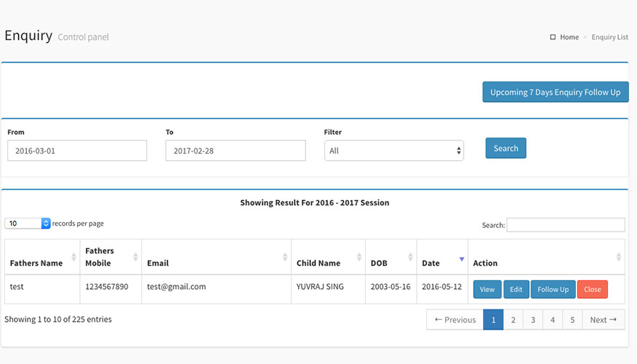
Task: Focus the From date input field
Action: point(77,151)
